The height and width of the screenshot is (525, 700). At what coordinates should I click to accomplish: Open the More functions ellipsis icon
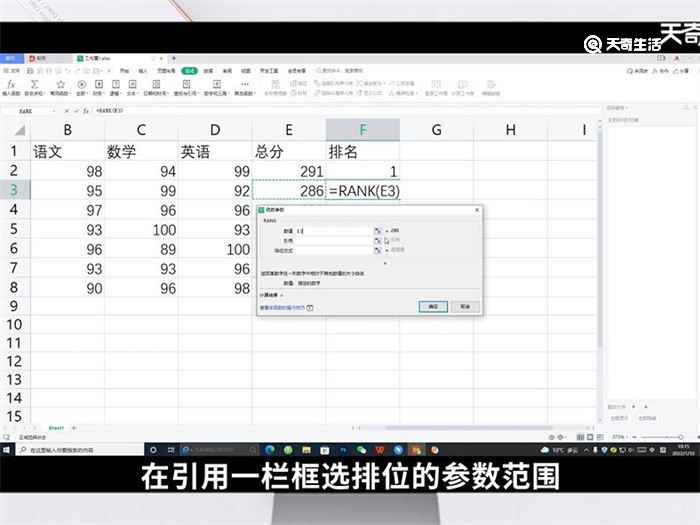[x=244, y=84]
